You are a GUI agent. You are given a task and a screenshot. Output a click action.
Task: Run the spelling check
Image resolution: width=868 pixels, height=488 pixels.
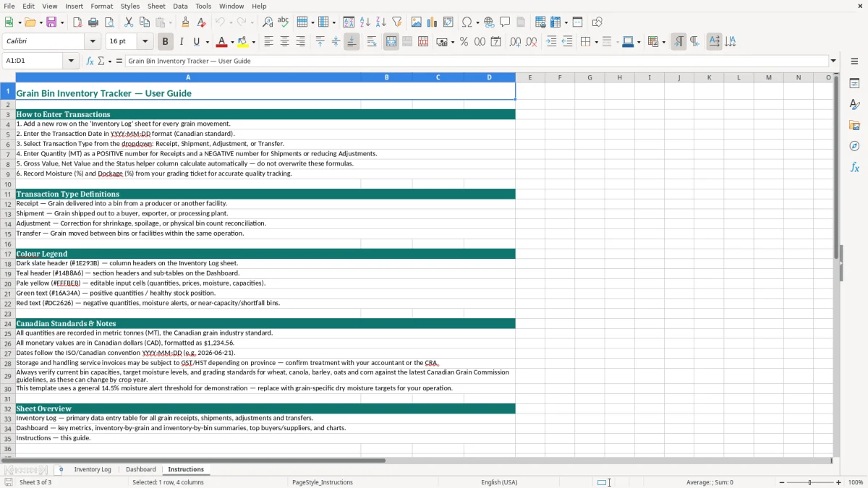(x=284, y=22)
